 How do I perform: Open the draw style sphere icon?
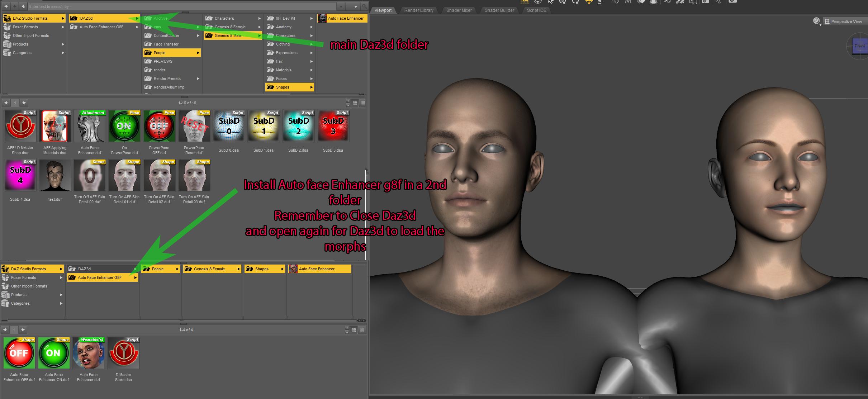click(x=816, y=21)
